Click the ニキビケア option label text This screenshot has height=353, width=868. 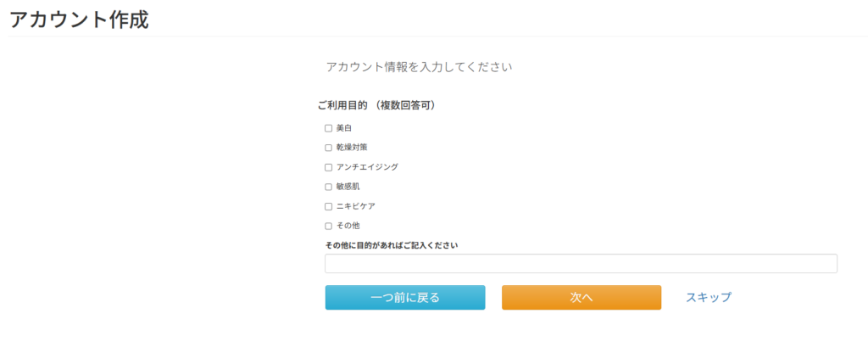tap(355, 206)
